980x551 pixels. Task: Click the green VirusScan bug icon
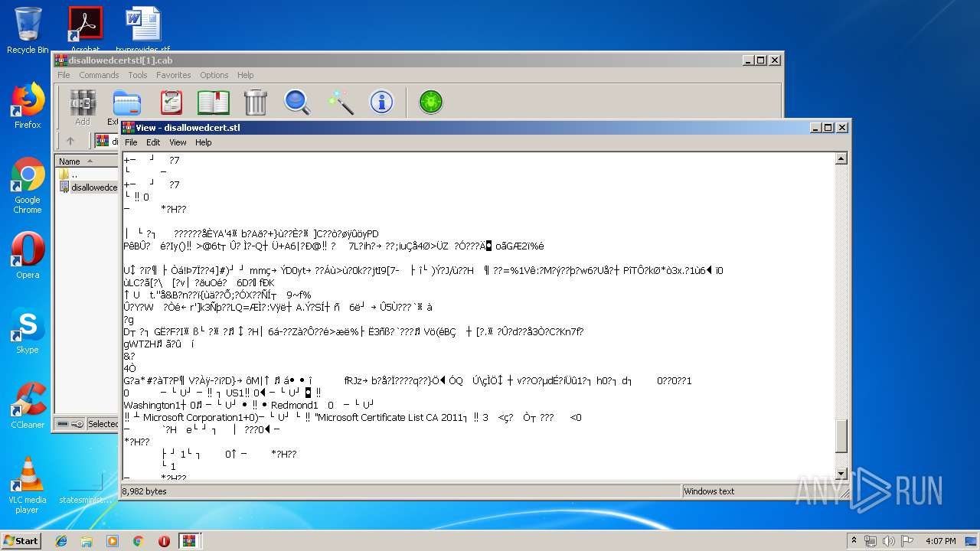(431, 102)
